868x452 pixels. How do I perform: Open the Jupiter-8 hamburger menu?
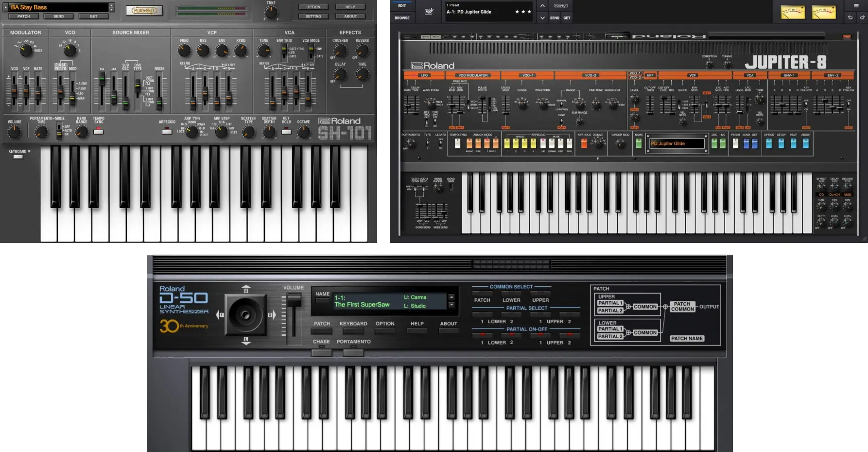pos(856,6)
